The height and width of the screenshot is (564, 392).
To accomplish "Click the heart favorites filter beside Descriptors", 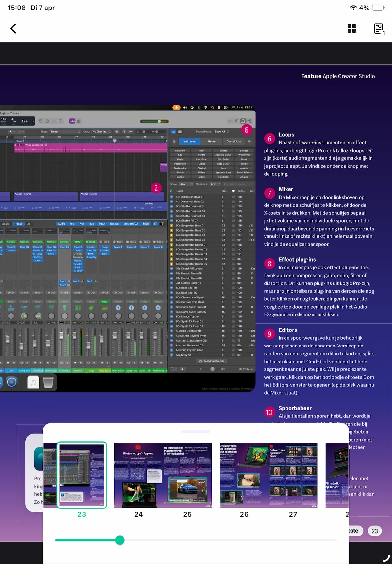I will [249, 141].
